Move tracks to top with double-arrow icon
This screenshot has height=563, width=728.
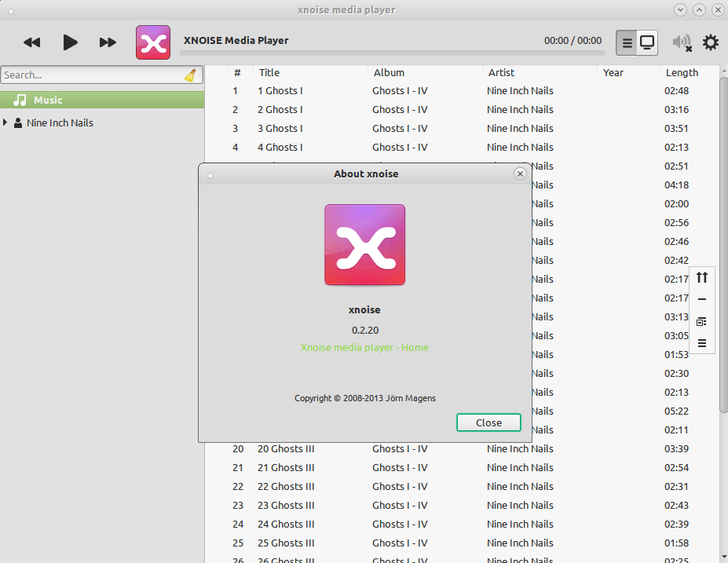(x=702, y=277)
